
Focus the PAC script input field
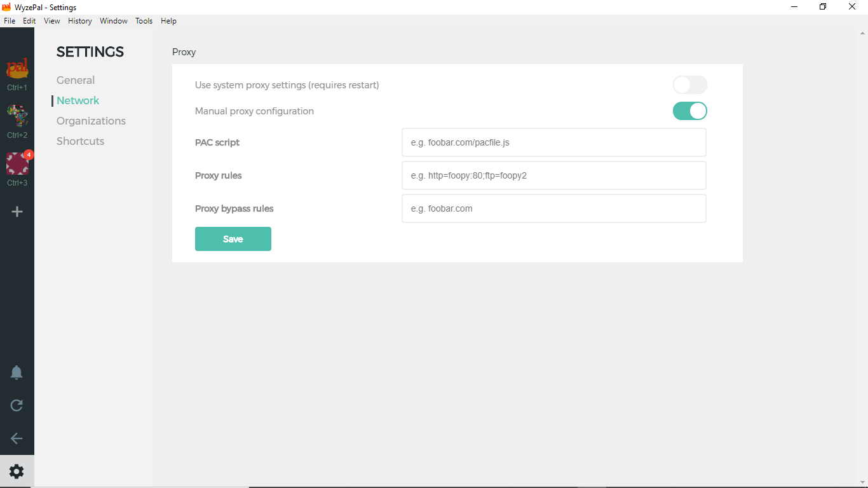point(554,142)
